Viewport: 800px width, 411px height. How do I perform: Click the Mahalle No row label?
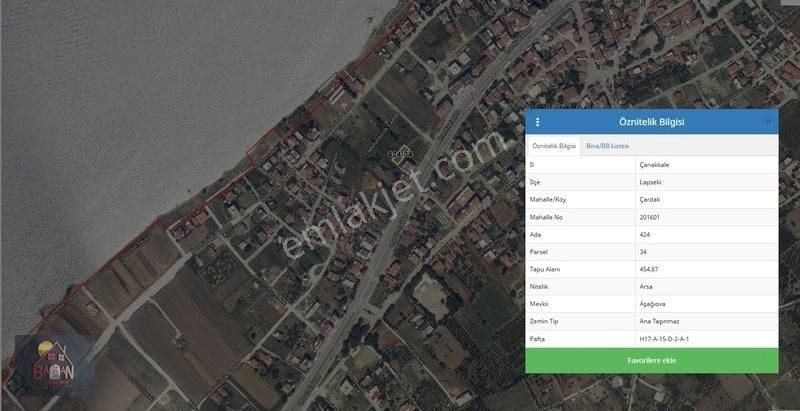click(x=545, y=217)
